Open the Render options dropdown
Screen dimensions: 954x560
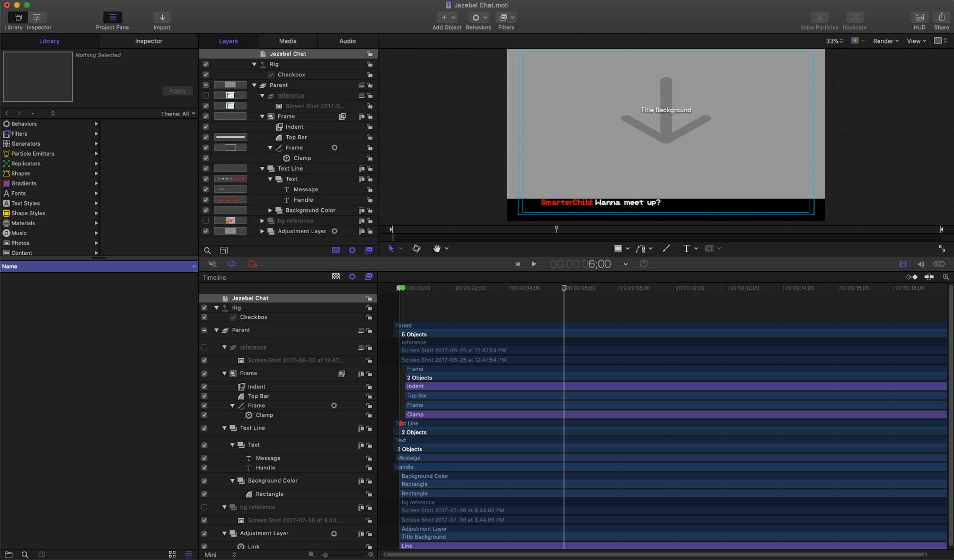(x=886, y=41)
